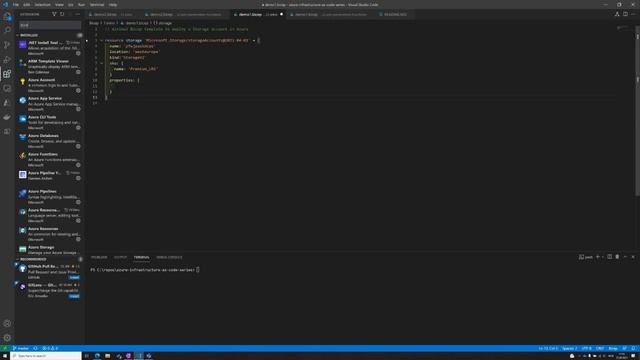This screenshot has height=360, width=640.
Task: Switch to the Problems panel tab
Action: 99,257
